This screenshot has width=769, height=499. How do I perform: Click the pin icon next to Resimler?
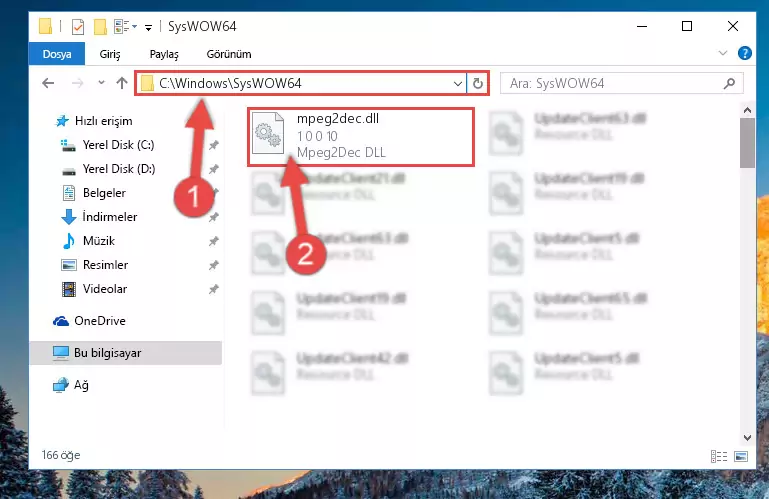pos(213,265)
